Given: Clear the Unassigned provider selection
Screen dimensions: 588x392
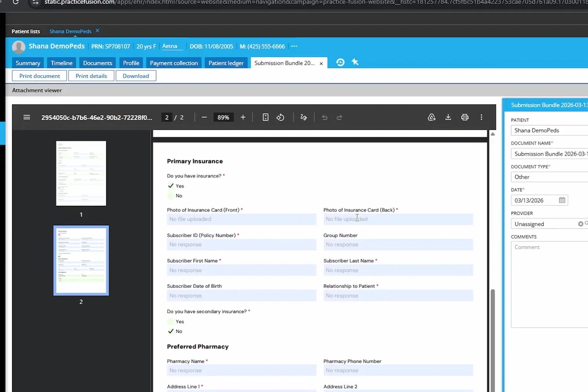Looking at the screenshot, I should click(581, 224).
